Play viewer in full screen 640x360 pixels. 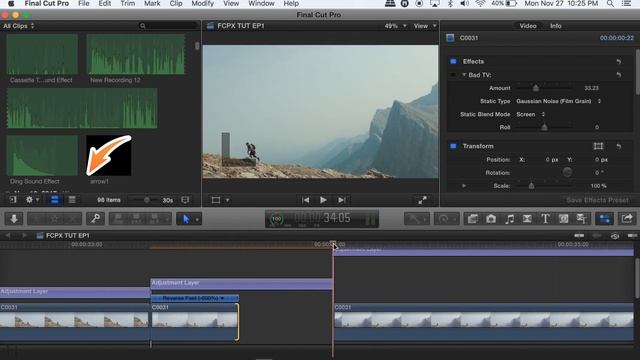pyautogui.click(x=422, y=200)
